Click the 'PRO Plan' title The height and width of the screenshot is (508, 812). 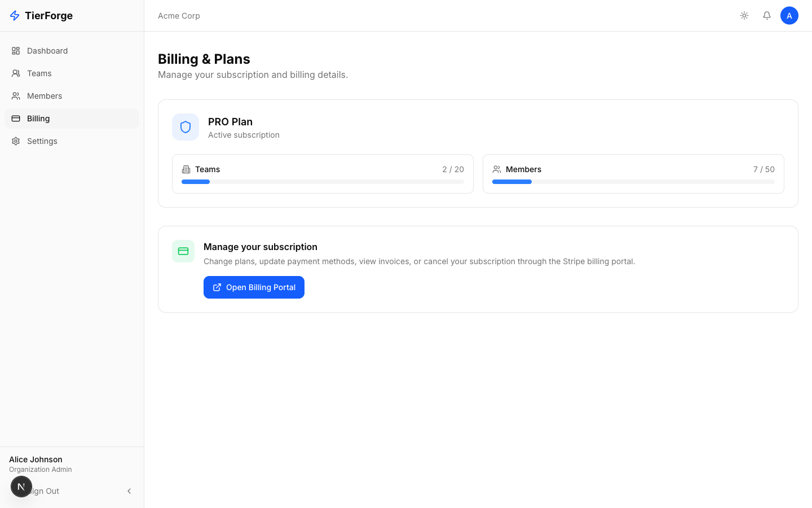click(230, 122)
